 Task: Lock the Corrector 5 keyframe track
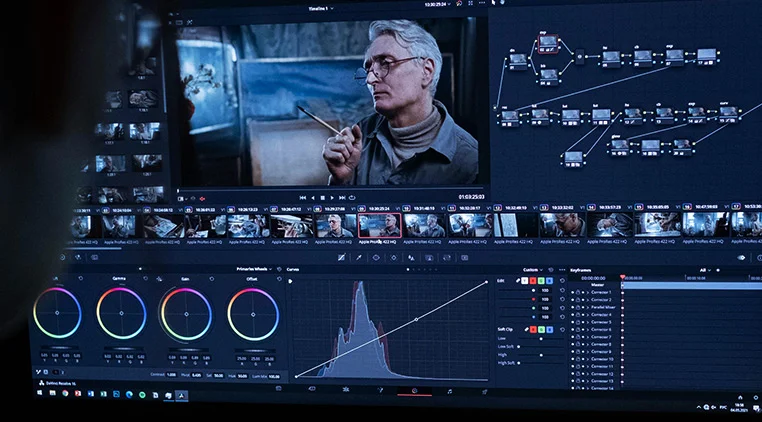pyautogui.click(x=578, y=322)
